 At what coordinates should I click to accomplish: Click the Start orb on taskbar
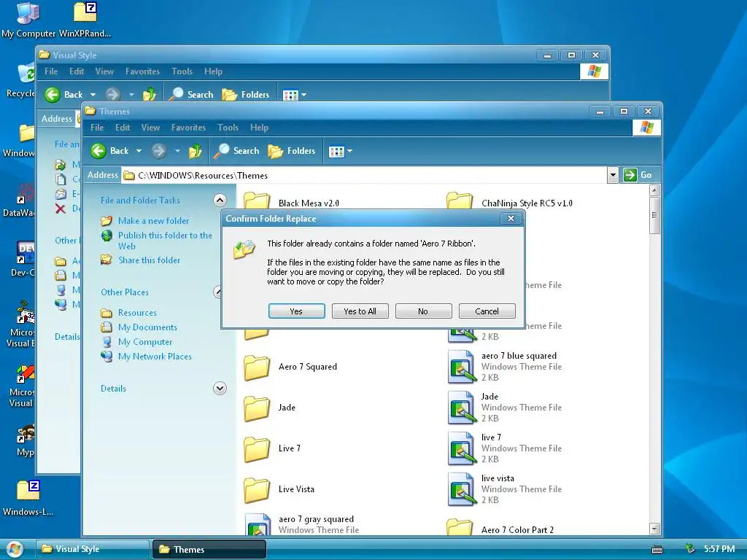tap(15, 550)
